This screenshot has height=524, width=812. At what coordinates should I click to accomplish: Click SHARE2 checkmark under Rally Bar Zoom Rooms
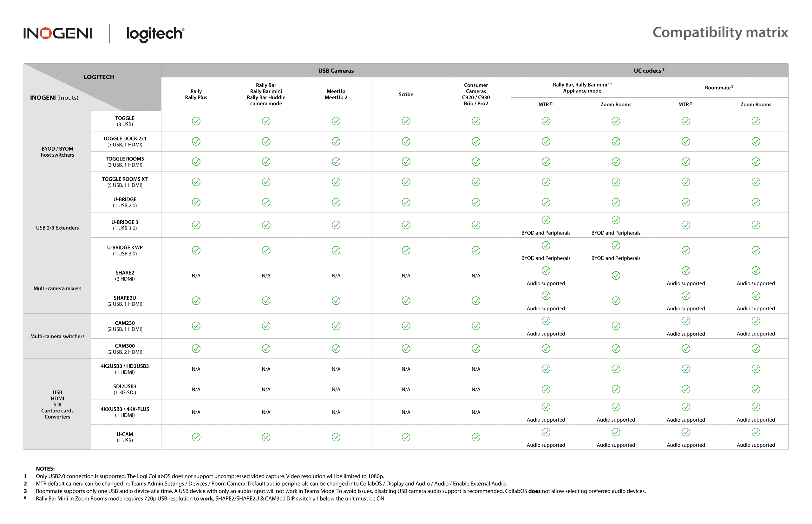click(616, 275)
